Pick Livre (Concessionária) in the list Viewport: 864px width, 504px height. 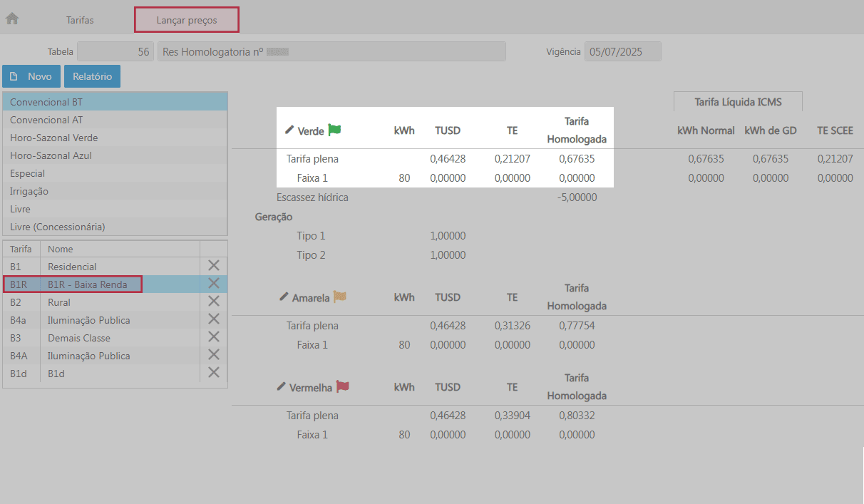click(58, 227)
